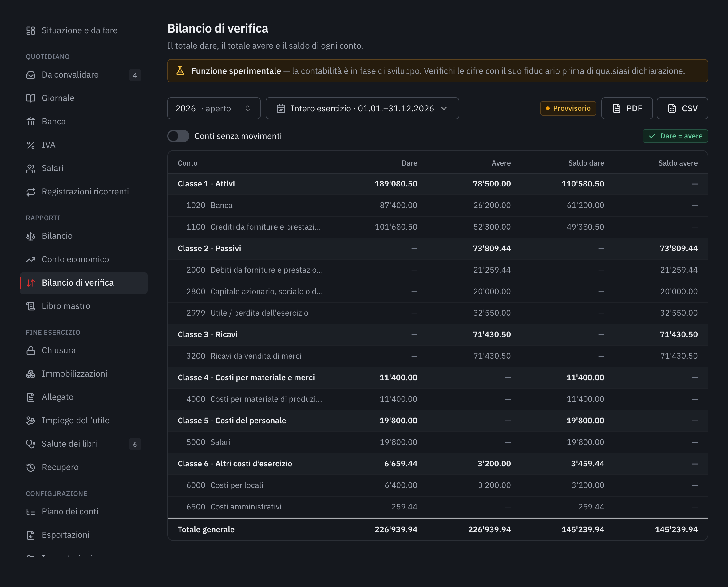The height and width of the screenshot is (587, 728).
Task: Select the 6500 Costi amministrativi row
Action: point(437,507)
